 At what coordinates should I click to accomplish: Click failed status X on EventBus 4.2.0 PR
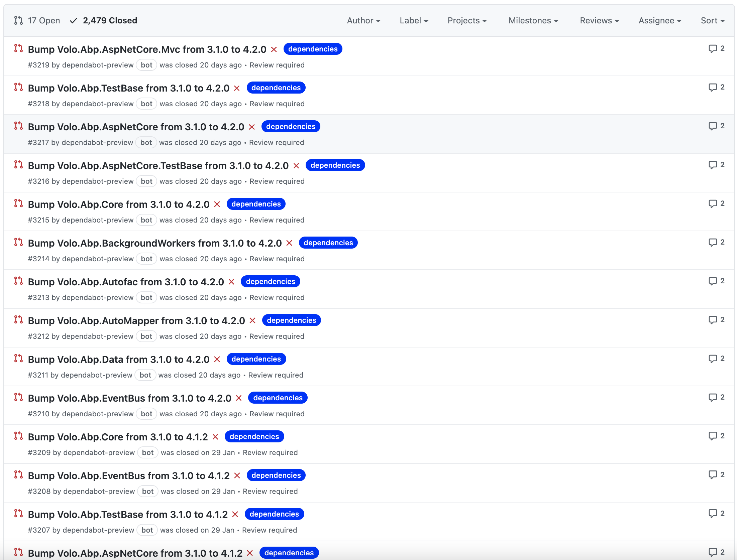(x=239, y=398)
